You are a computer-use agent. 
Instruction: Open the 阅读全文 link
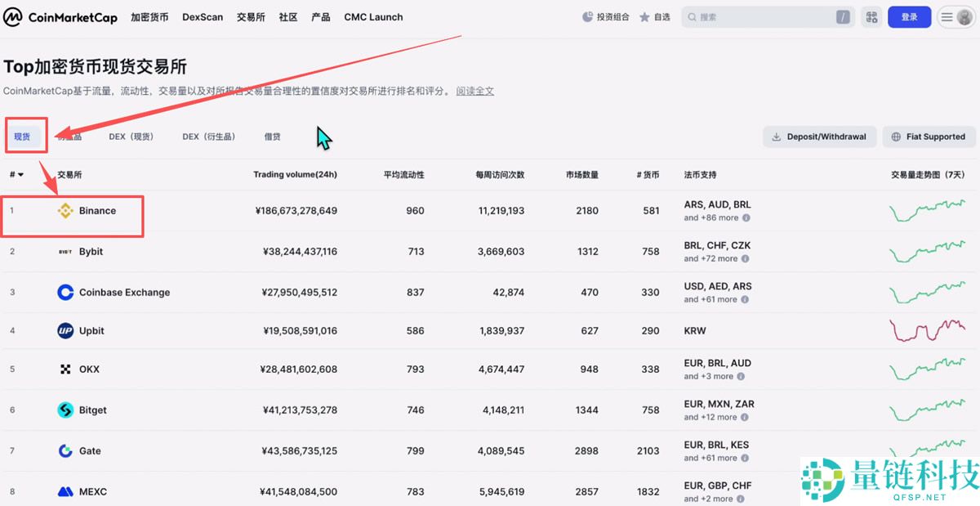click(474, 91)
